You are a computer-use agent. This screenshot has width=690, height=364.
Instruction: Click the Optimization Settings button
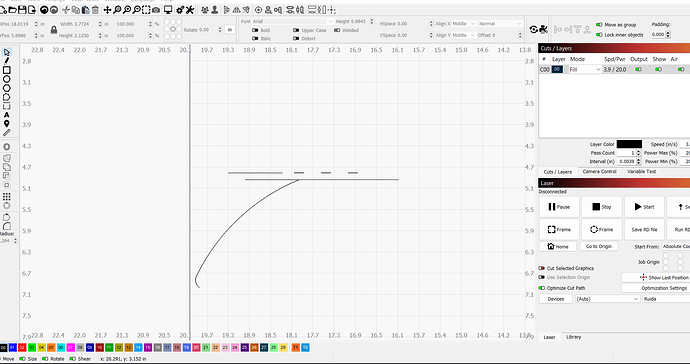coord(664,288)
